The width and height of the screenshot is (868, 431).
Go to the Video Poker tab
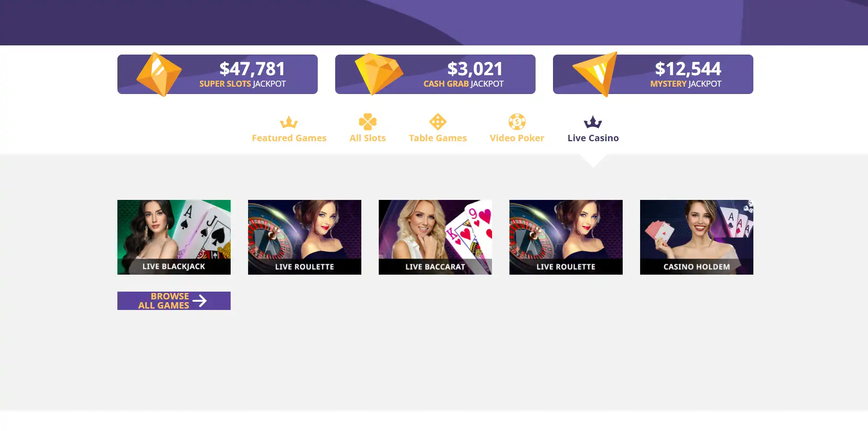pyautogui.click(x=517, y=138)
